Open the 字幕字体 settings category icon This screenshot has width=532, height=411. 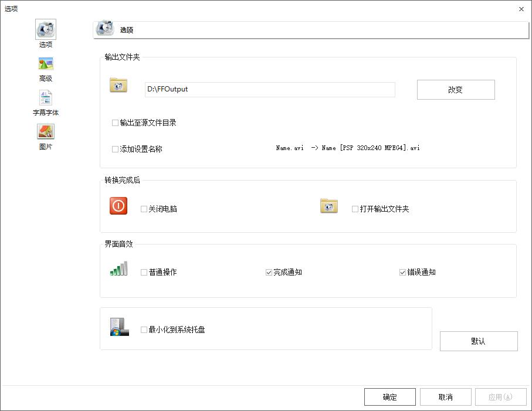(46, 98)
